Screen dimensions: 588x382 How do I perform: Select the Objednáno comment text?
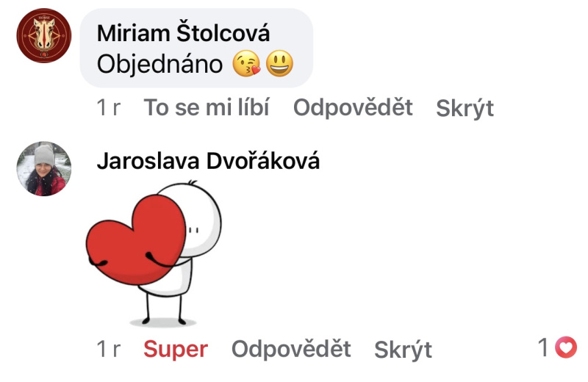159,64
